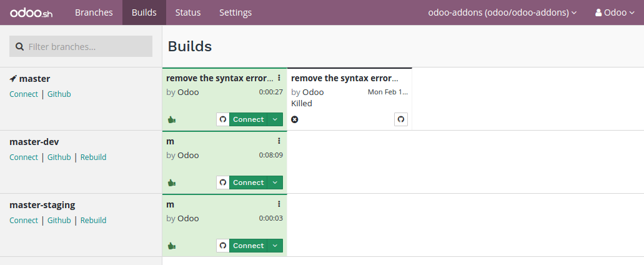Screen dimensions: 644x265
Task: Open the odoo-addons project selector dropdown
Action: tap(502, 12)
